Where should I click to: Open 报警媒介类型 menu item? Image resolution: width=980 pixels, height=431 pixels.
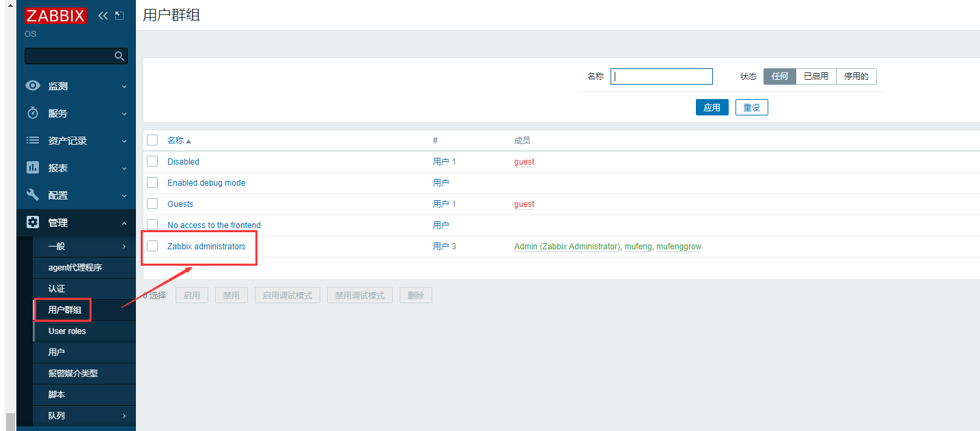[x=84, y=374]
